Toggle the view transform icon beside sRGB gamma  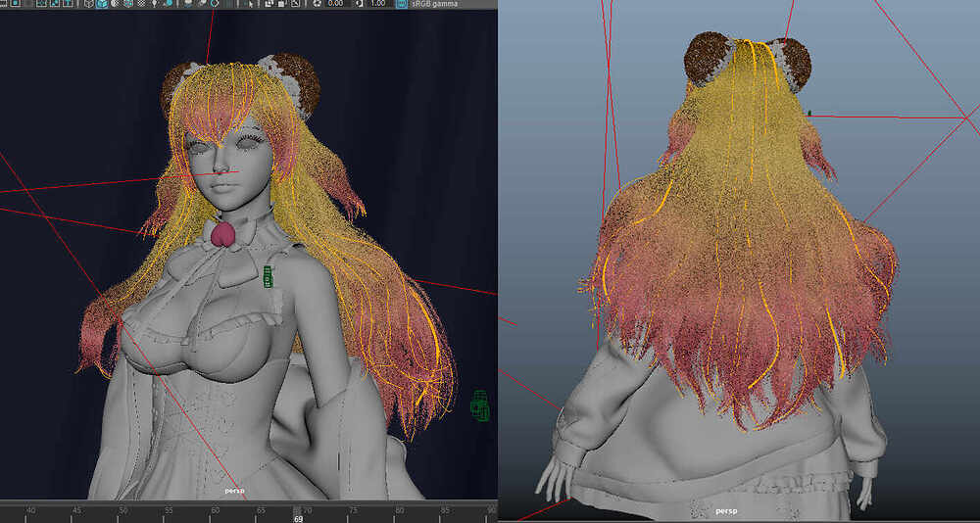tap(401, 3)
